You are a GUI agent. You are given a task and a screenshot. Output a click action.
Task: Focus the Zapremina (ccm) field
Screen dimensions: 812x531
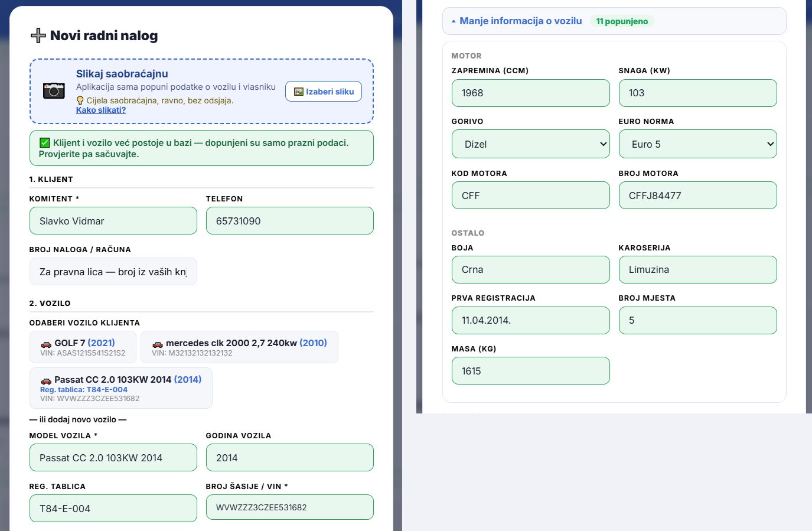tap(531, 93)
